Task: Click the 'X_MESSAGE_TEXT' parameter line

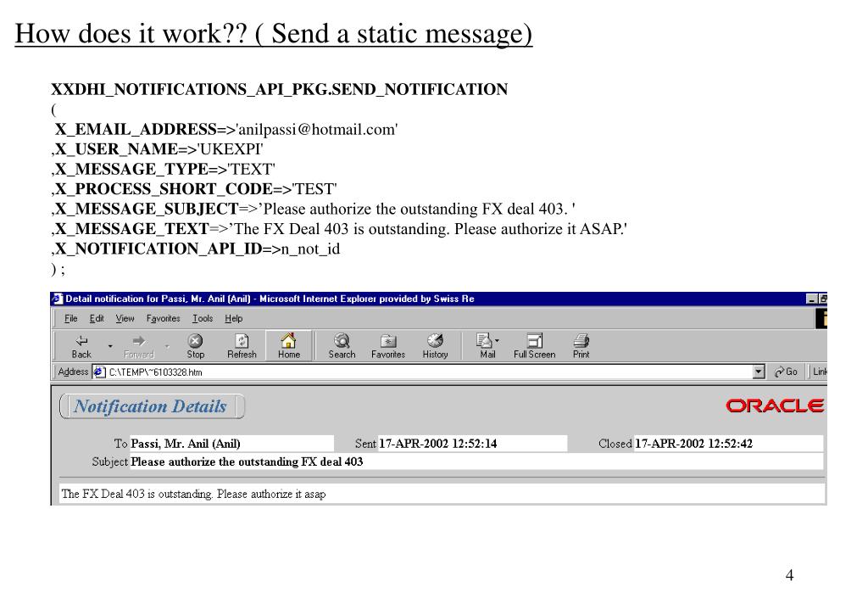Action: coord(339,229)
